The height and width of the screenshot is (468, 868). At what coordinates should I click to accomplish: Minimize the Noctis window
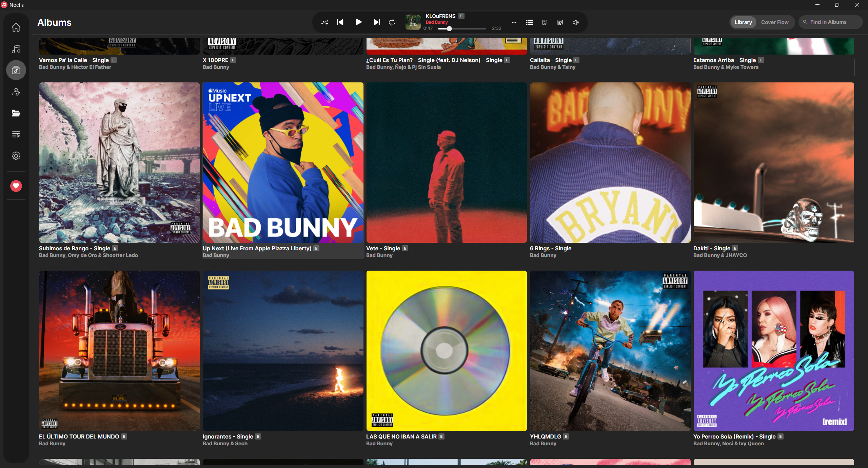coord(817,5)
